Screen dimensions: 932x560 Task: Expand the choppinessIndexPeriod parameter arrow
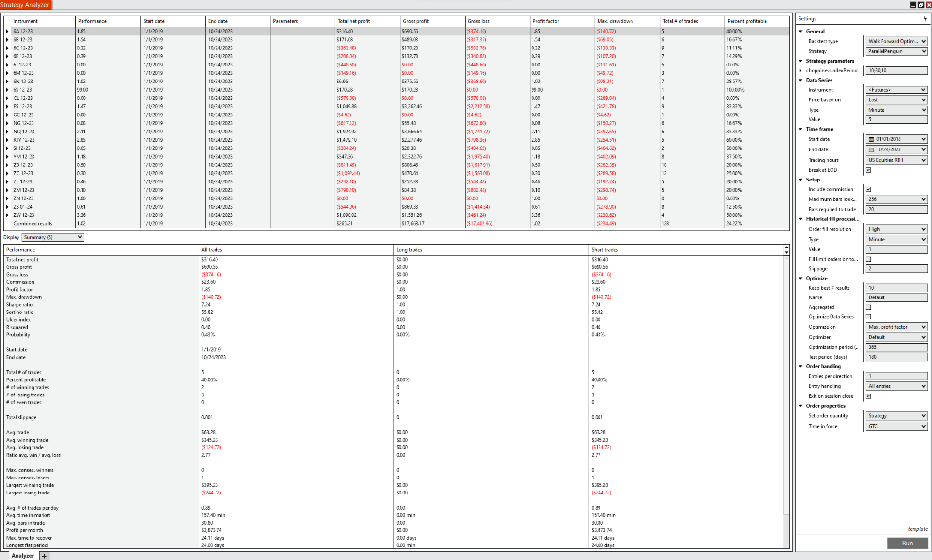tap(801, 71)
